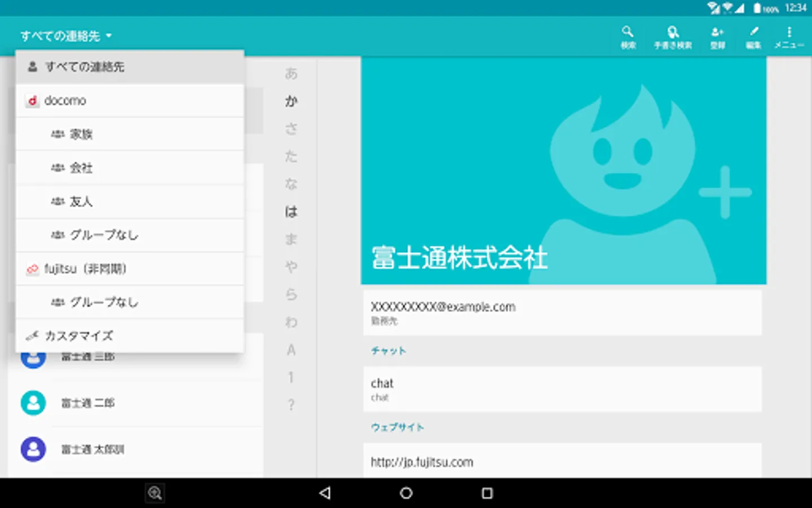812x508 pixels.
Task: Jump to ら index
Action: (291, 295)
